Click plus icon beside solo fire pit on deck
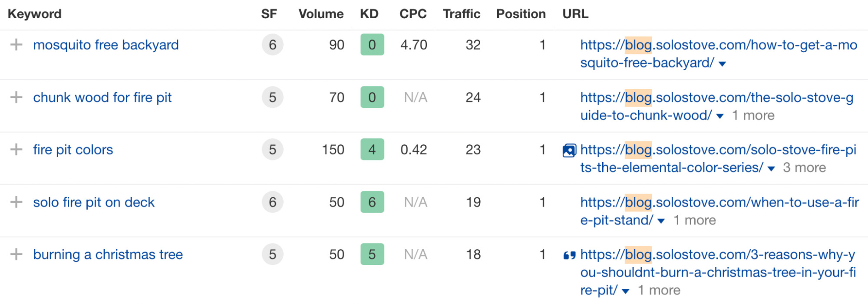The image size is (868, 304). tap(17, 202)
